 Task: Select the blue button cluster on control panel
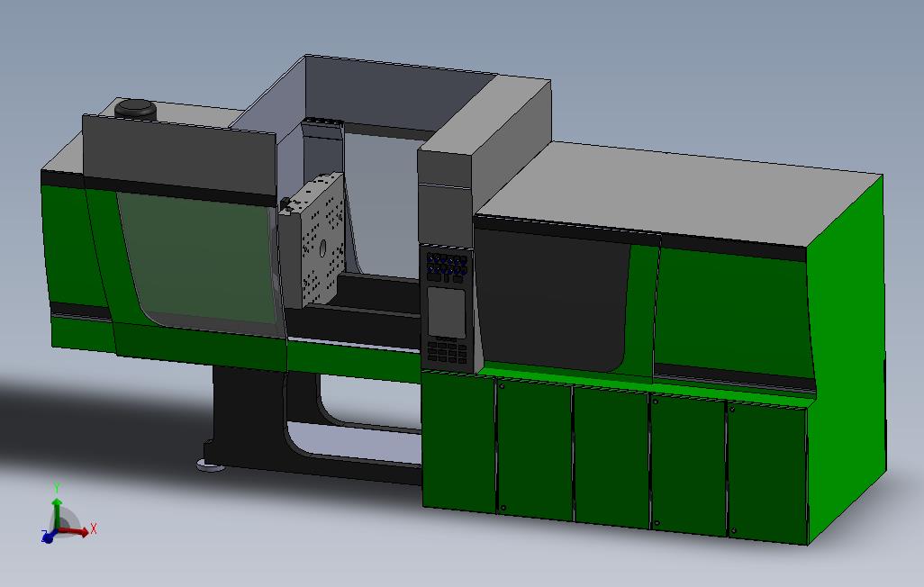tap(448, 264)
